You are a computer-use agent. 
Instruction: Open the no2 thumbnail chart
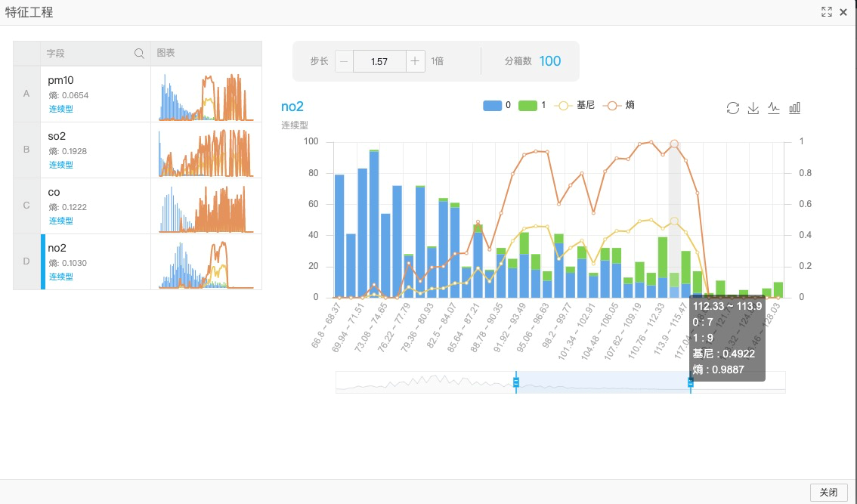206,264
